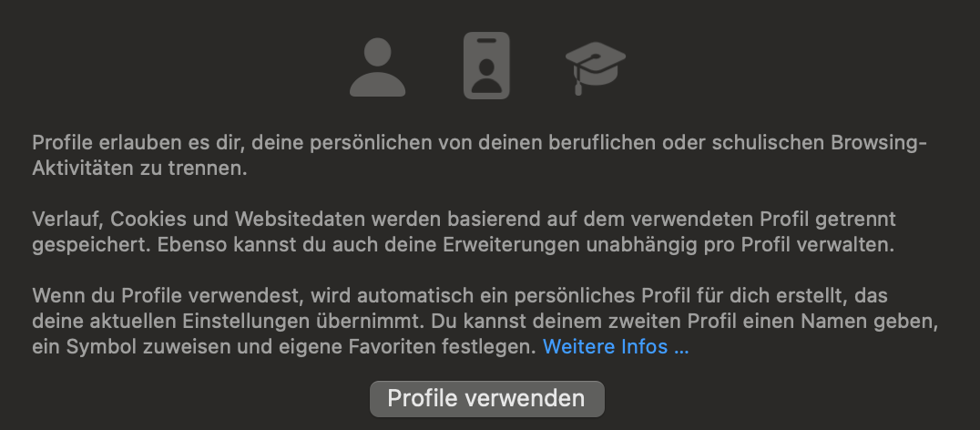Click the graduation cap school icon
Viewport: 980px width, 430px height.
595,68
